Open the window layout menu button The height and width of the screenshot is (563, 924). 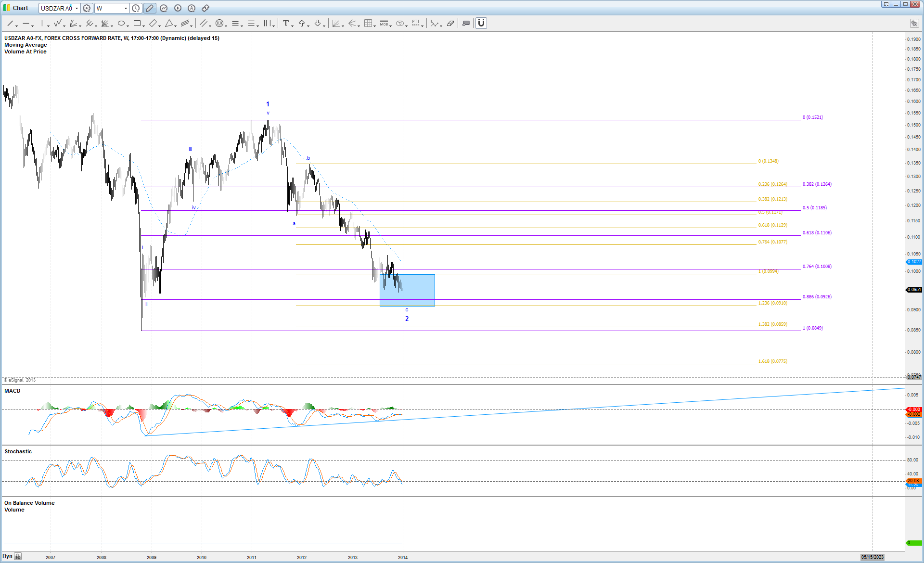click(x=886, y=4)
